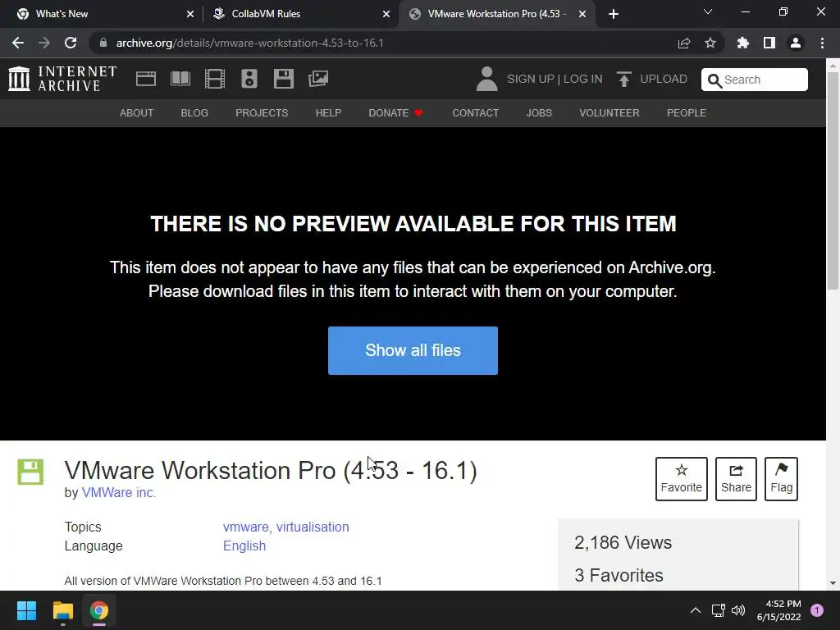
Task: Click the green software item icon beside the title
Action: tap(30, 472)
